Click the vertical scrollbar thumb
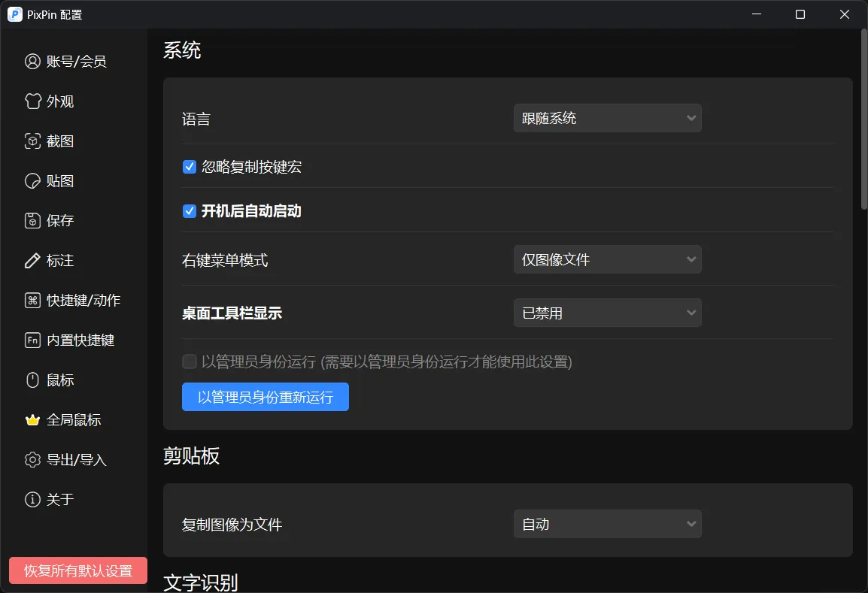Image resolution: width=868 pixels, height=593 pixels. [863, 119]
